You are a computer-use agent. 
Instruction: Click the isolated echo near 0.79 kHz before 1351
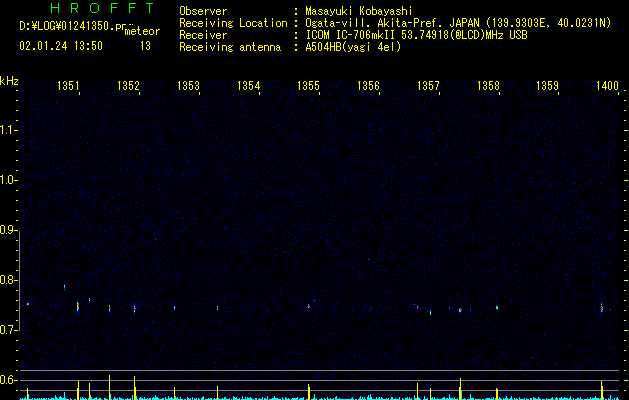click(x=65, y=287)
